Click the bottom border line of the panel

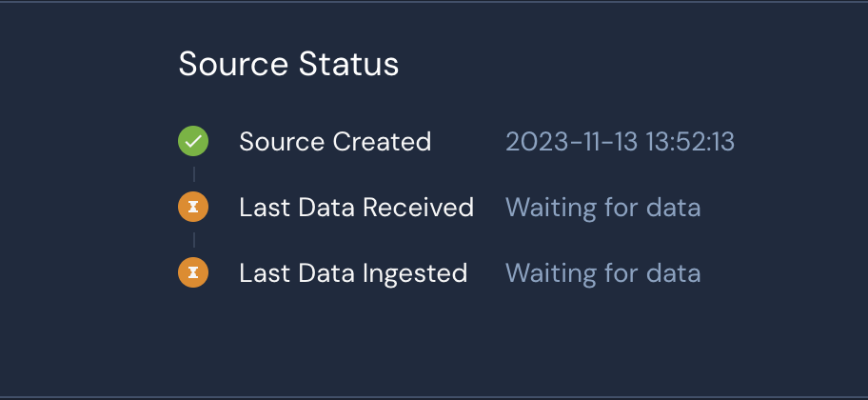point(434,396)
